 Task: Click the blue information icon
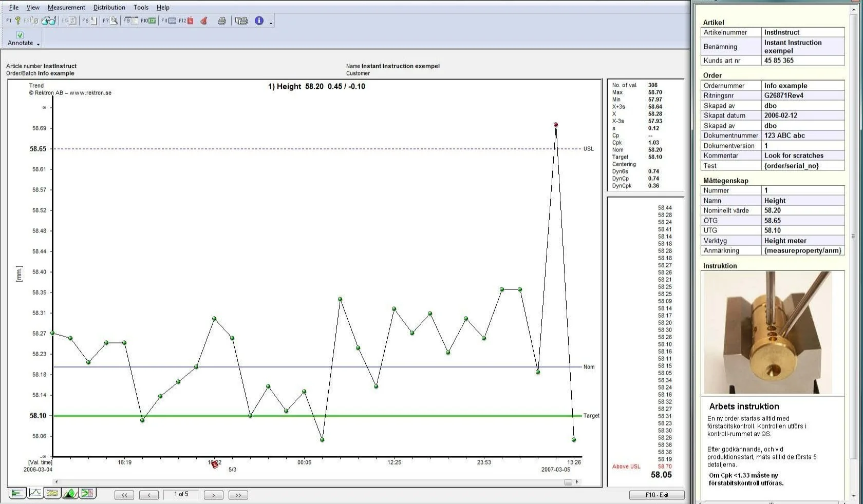259,21
